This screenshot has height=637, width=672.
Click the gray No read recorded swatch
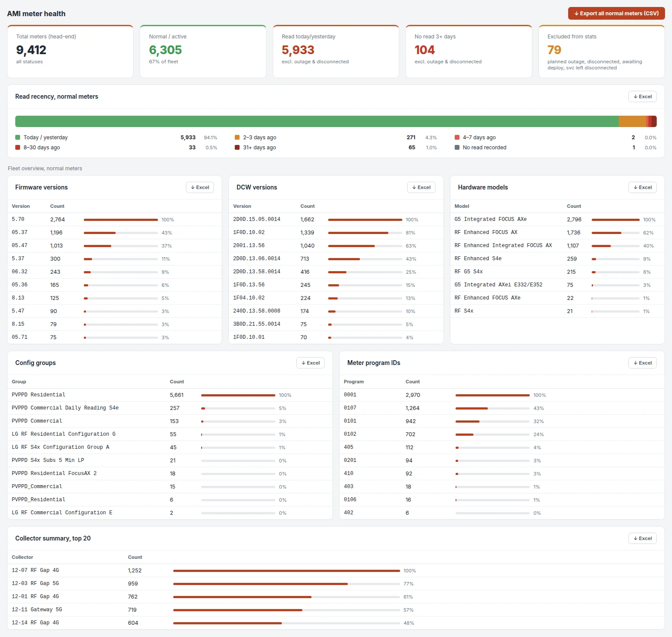(x=457, y=148)
